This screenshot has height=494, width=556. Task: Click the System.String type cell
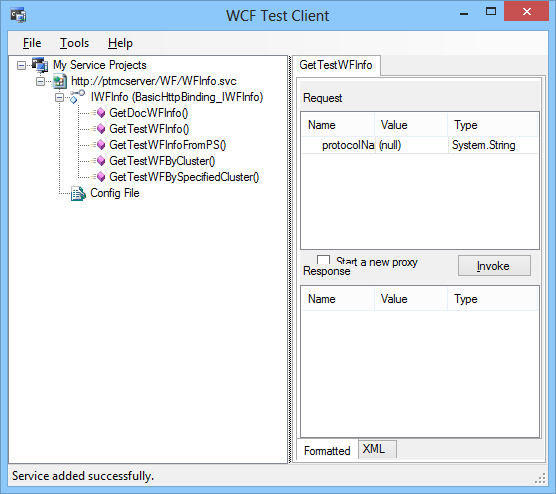pos(493,145)
